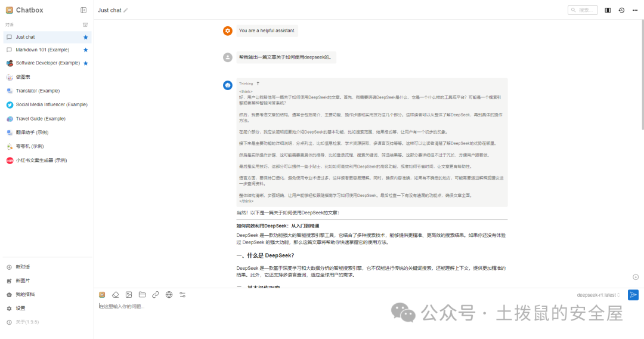Edit the Just chat title pencil icon
Viewport: 644px width, 339px height.
pyautogui.click(x=126, y=10)
